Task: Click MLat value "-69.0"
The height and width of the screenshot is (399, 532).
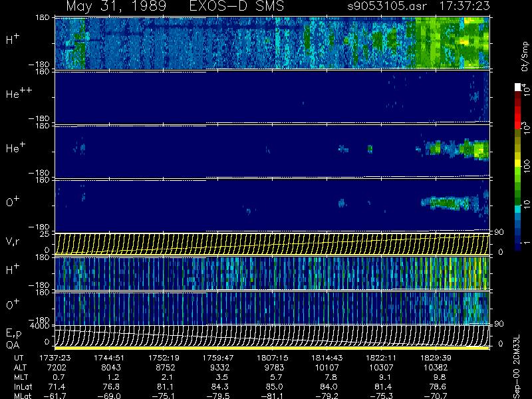Action: tap(109, 396)
